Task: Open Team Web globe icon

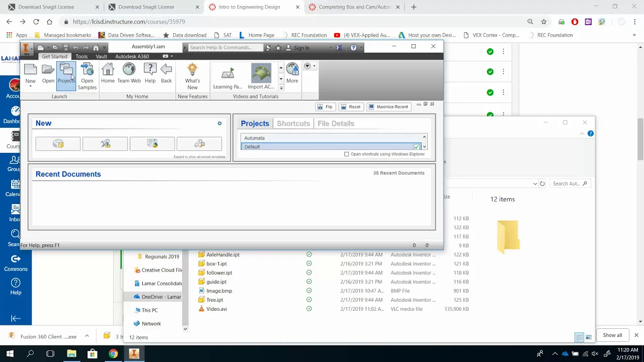Action: (129, 73)
